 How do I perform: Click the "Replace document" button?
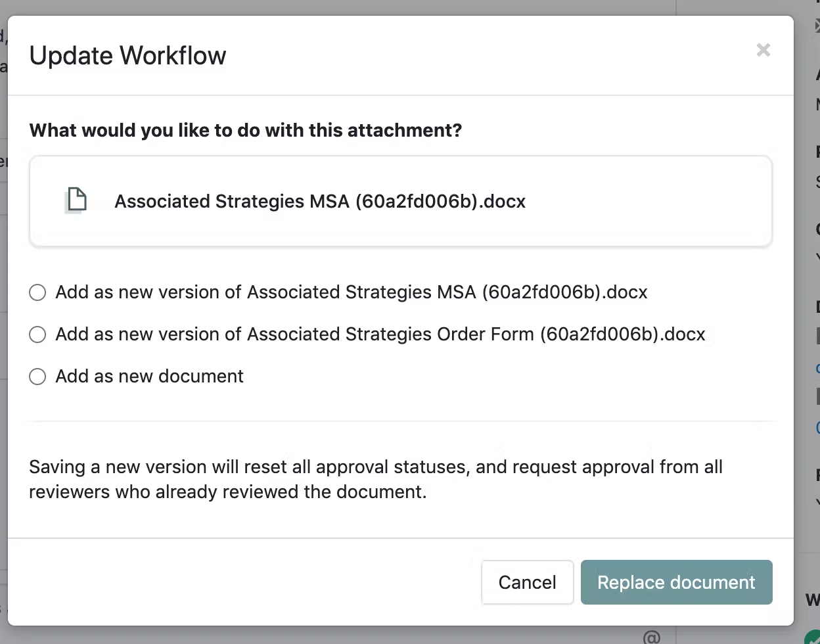[x=675, y=582]
